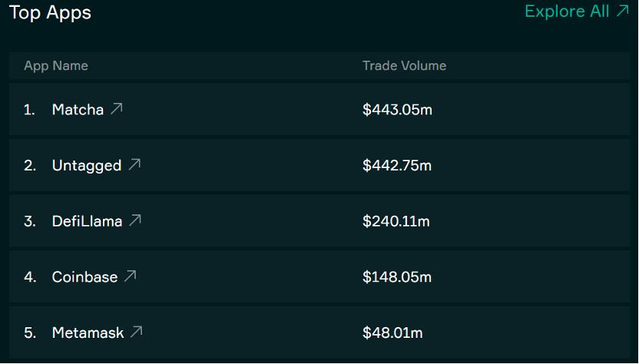This screenshot has width=639, height=364.
Task: Click the external arrow beside Untagged
Action: [134, 164]
